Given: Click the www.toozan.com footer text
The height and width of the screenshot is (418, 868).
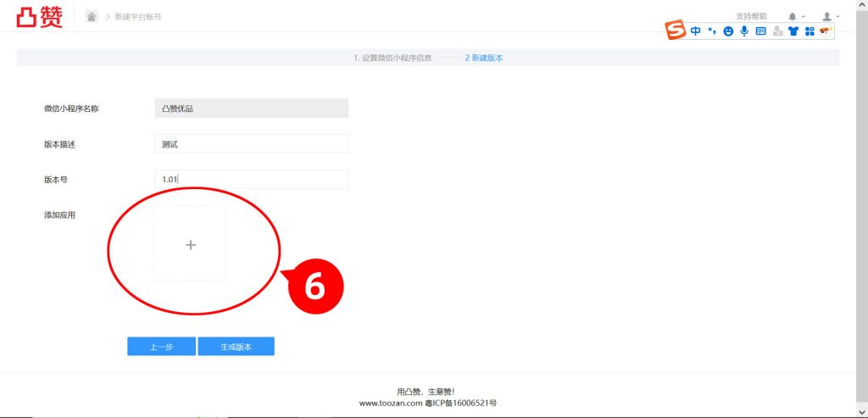Looking at the screenshot, I should pyautogui.click(x=391, y=403).
